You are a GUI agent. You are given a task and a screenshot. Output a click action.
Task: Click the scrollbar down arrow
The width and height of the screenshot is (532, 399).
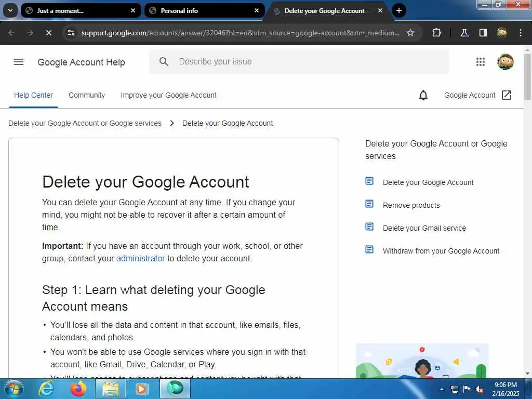(x=528, y=374)
